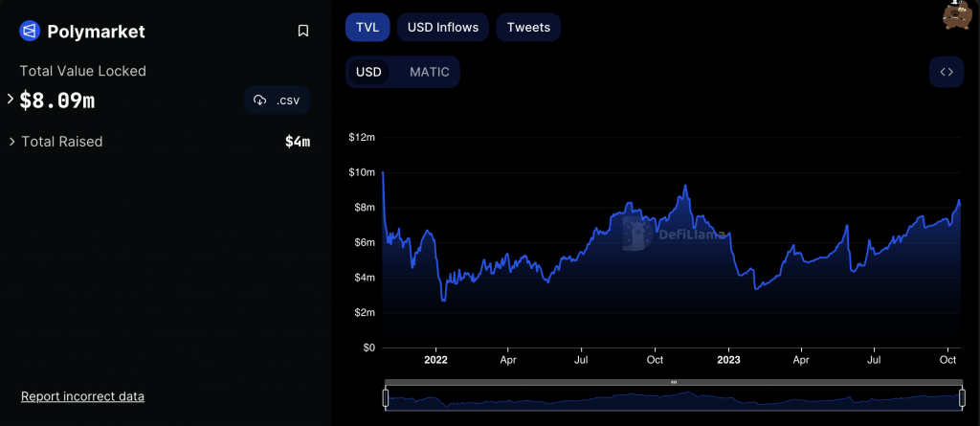Viewport: 980px width, 426px height.
Task: Click the $4m y-axis label
Action: click(x=365, y=277)
